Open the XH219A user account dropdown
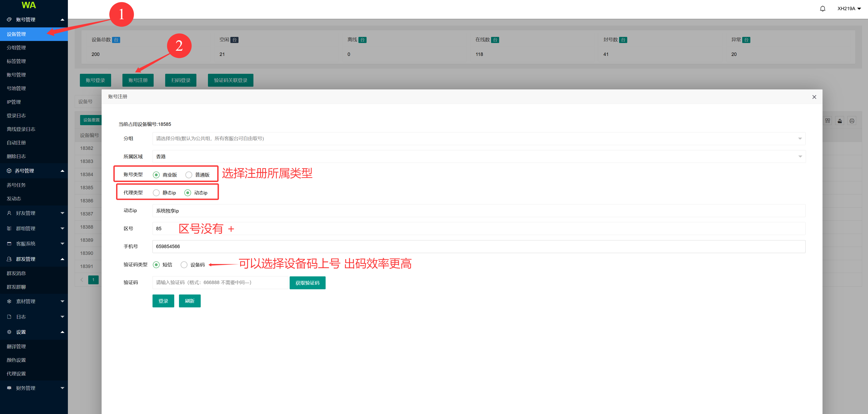868x414 pixels. [849, 9]
